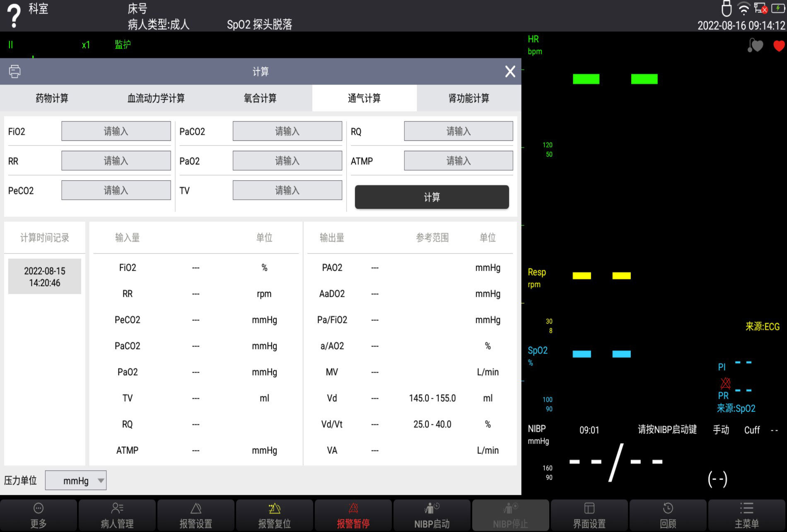Open 界面设置 screen layout settings
This screenshot has height=532, width=787.
tap(589, 515)
